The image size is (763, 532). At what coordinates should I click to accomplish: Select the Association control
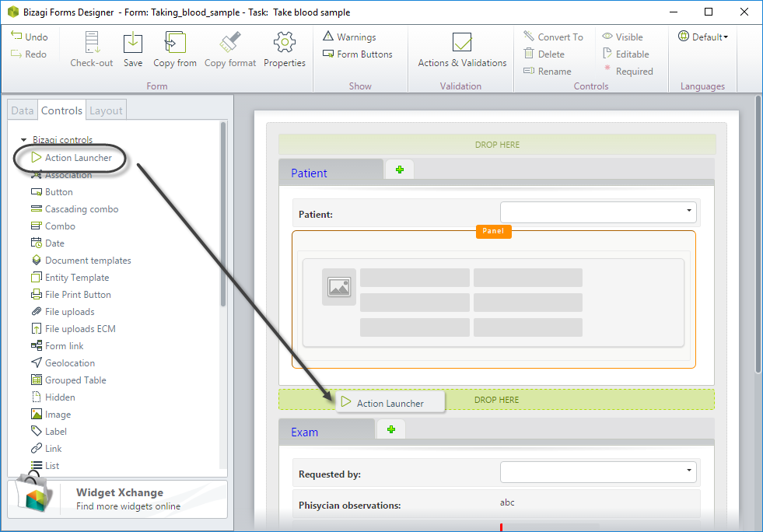pyautogui.click(x=61, y=175)
